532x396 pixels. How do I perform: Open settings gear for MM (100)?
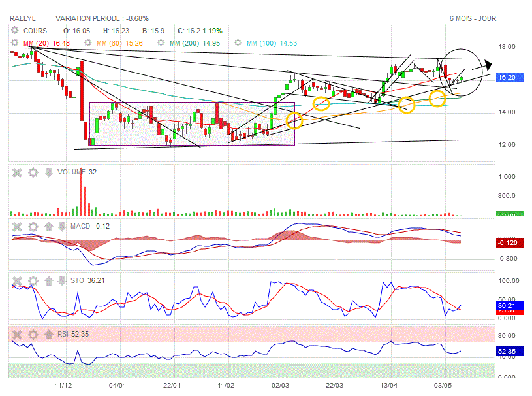tap(238, 42)
